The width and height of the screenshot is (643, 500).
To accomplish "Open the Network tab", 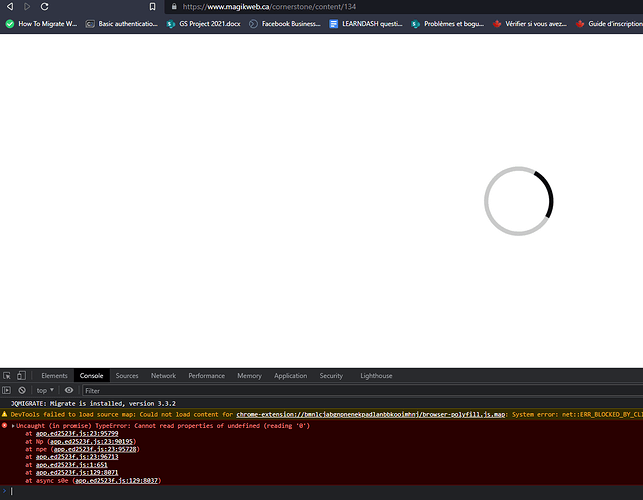I will coord(163,376).
